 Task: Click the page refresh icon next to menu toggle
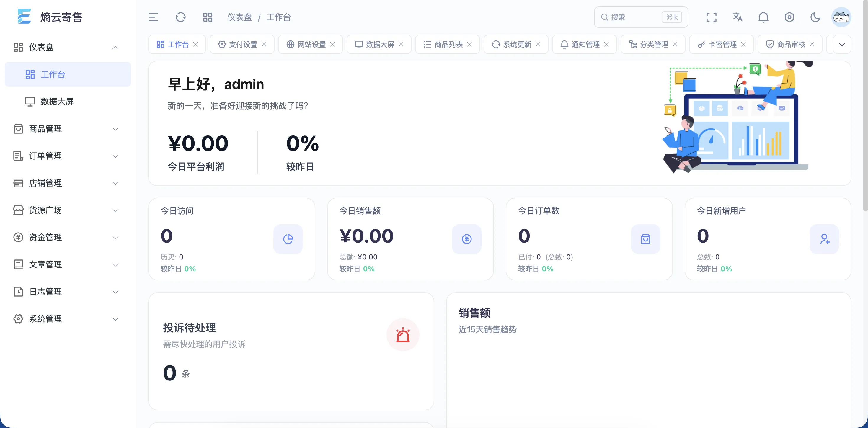(181, 17)
